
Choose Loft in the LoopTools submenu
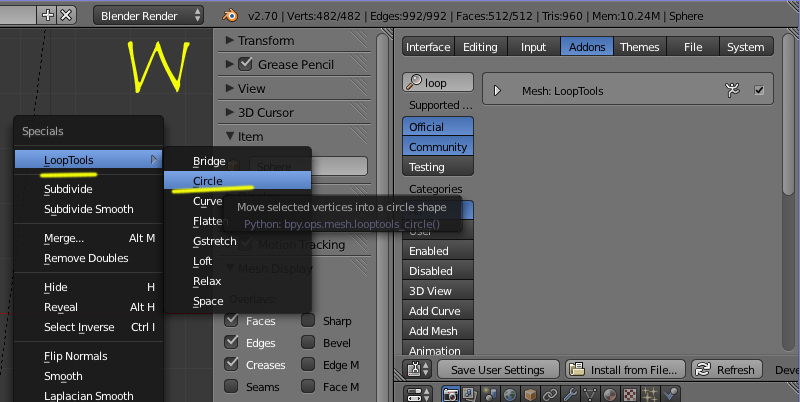[237, 261]
